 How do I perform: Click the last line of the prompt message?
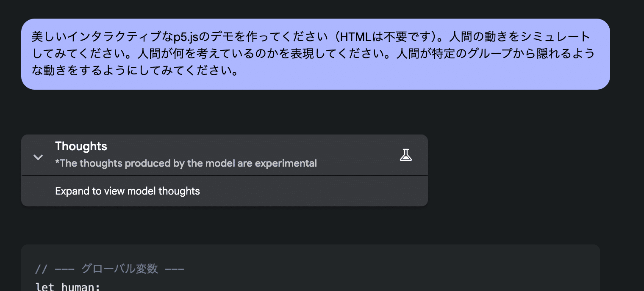[135, 70]
